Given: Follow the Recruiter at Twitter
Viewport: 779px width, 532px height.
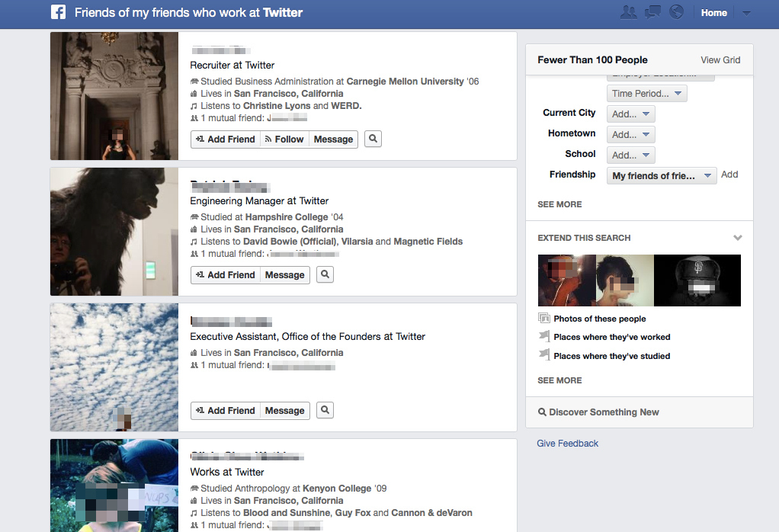Looking at the screenshot, I should 284,139.
